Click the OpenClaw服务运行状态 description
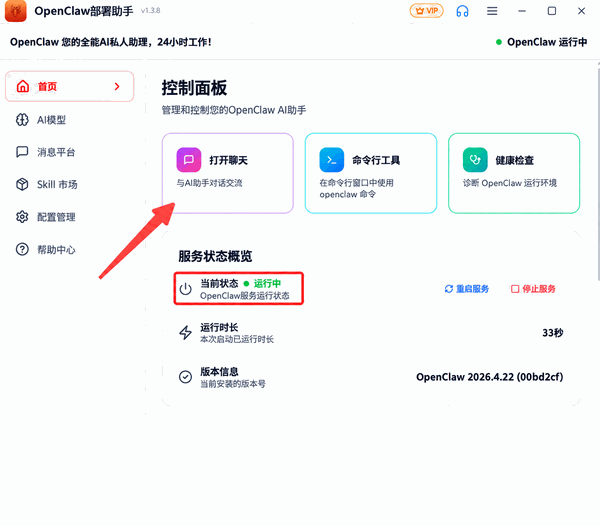 (245, 296)
